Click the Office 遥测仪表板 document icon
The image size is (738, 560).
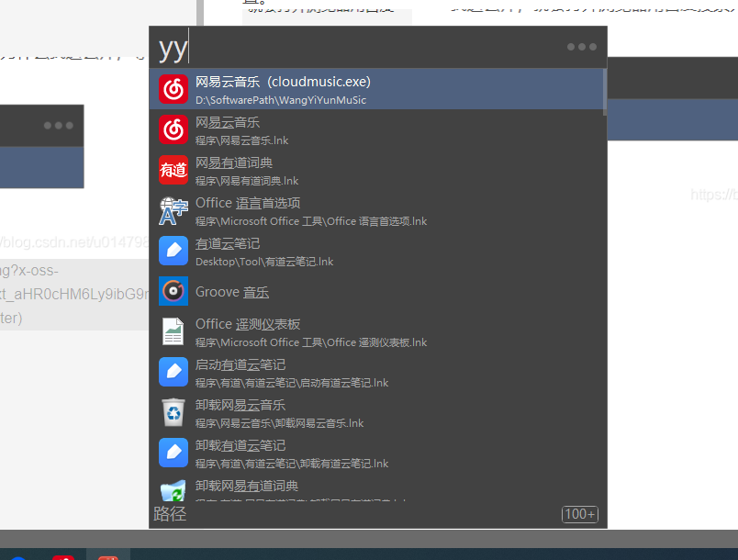pos(173,331)
